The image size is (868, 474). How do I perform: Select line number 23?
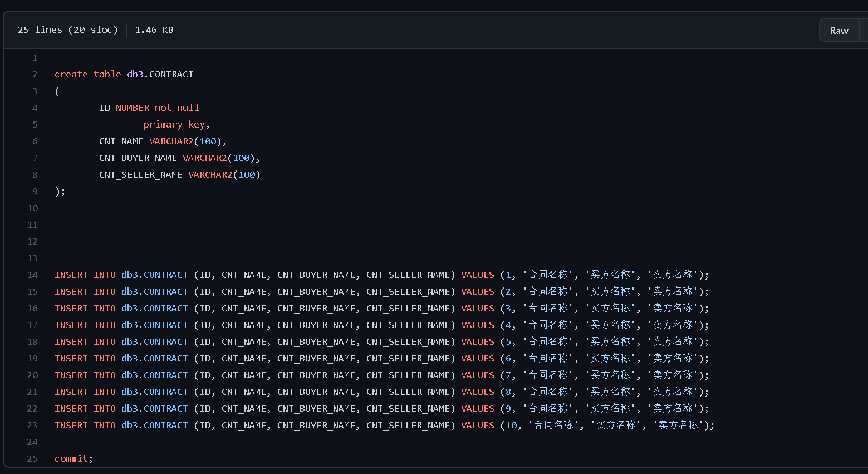[32, 426]
